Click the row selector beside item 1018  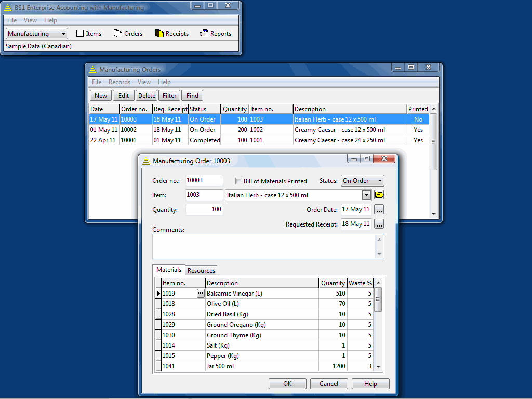[x=158, y=303]
